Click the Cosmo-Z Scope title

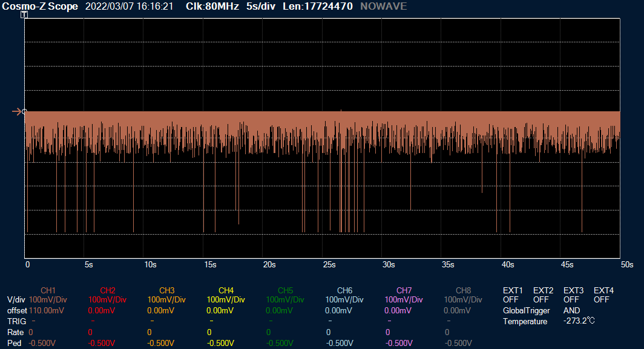tap(40, 7)
